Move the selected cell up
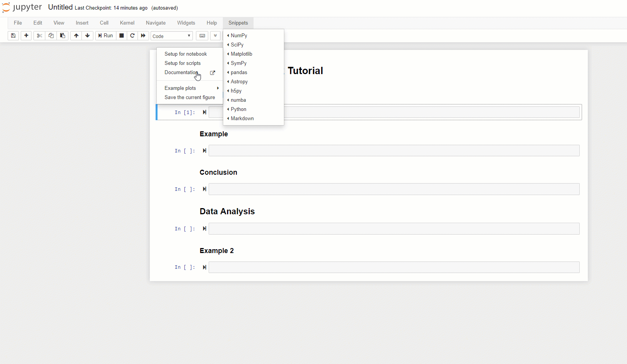 pyautogui.click(x=76, y=36)
